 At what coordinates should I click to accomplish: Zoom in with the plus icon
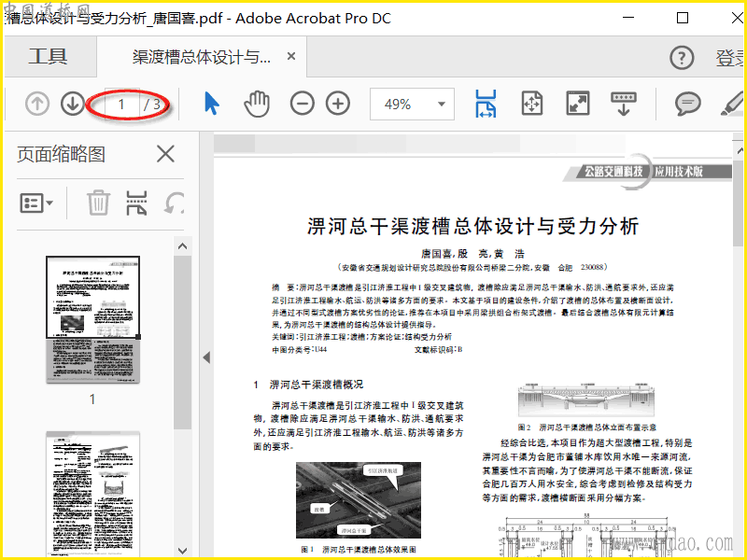[x=337, y=104]
